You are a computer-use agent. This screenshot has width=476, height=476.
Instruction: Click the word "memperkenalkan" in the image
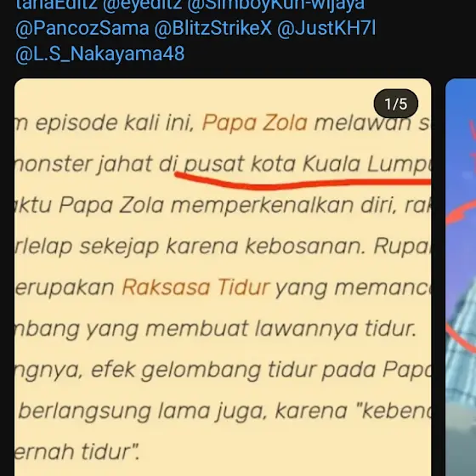pyautogui.click(x=263, y=206)
